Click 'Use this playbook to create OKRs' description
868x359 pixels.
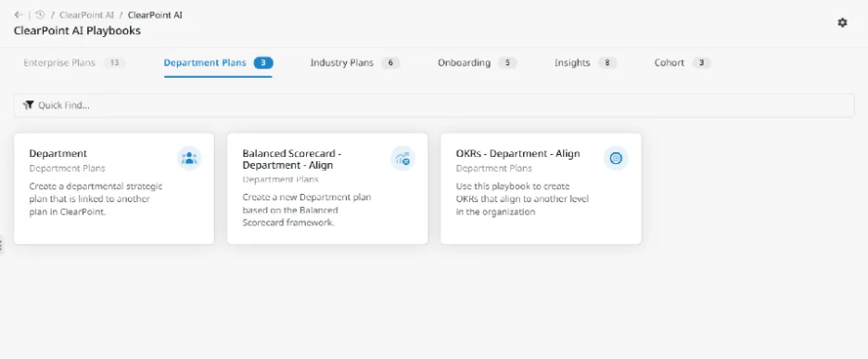(522, 199)
